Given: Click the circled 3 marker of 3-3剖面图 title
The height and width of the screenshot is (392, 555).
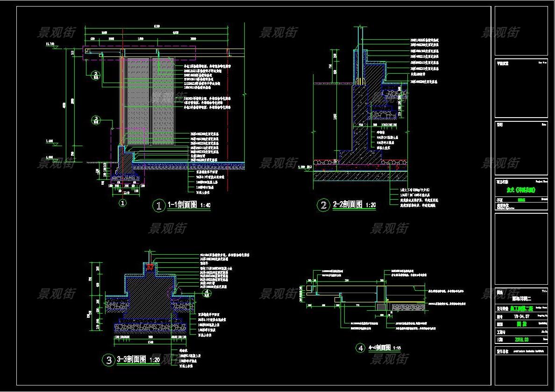Looking at the screenshot, I should (x=109, y=360).
